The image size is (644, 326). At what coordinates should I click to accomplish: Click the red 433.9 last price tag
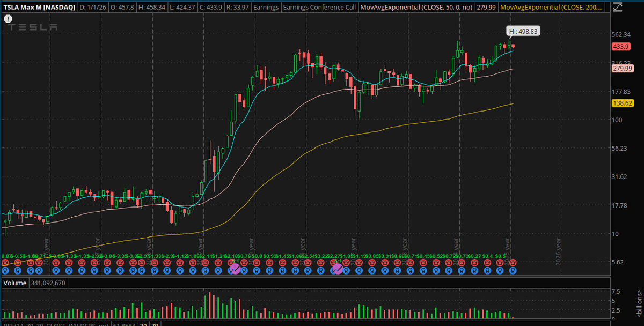point(620,47)
